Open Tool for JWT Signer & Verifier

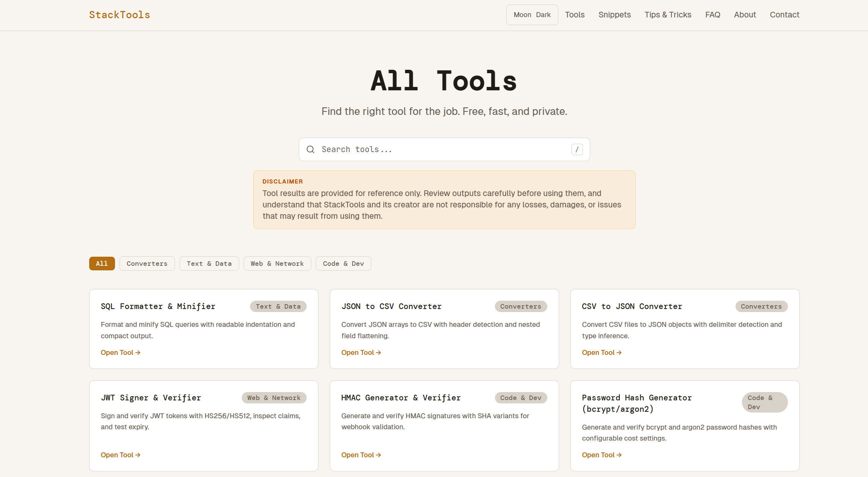coord(121,455)
